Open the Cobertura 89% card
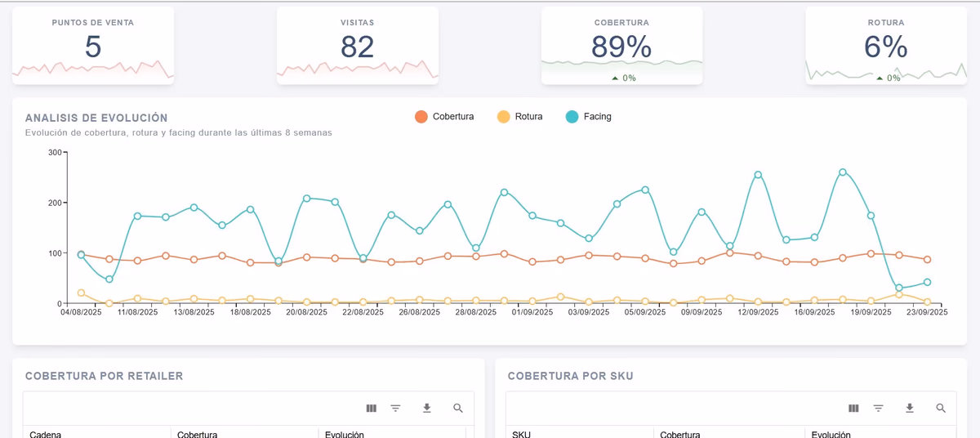This screenshot has width=980, height=438. click(x=621, y=45)
